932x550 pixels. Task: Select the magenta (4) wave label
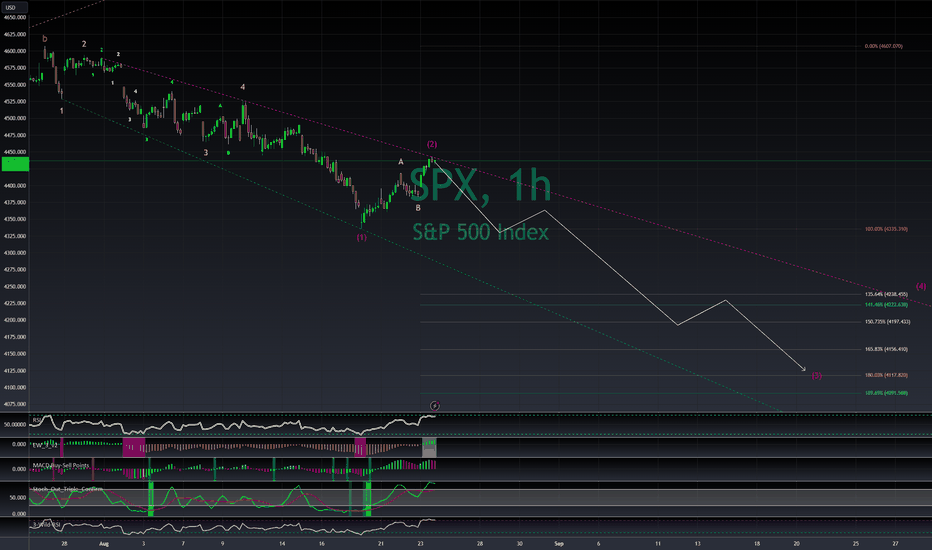click(921, 287)
